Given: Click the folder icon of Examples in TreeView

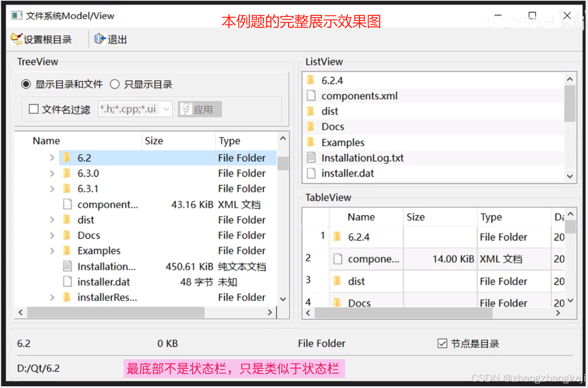Looking at the screenshot, I should [67, 250].
